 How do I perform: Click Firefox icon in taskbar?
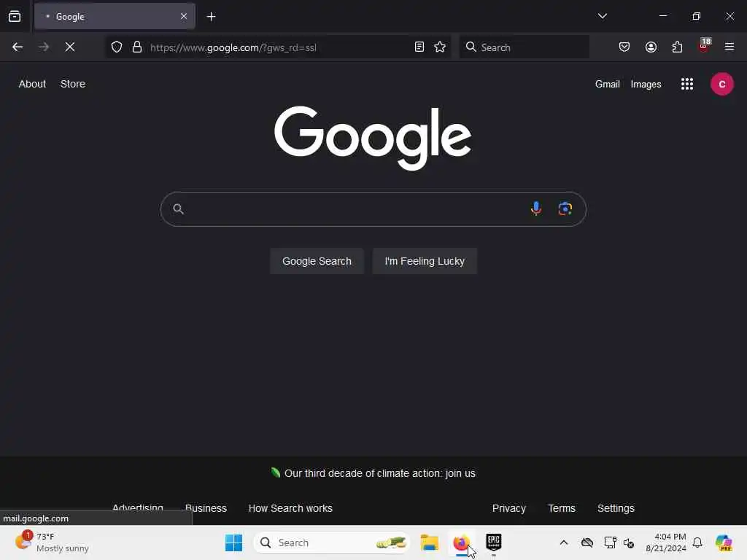pyautogui.click(x=461, y=542)
